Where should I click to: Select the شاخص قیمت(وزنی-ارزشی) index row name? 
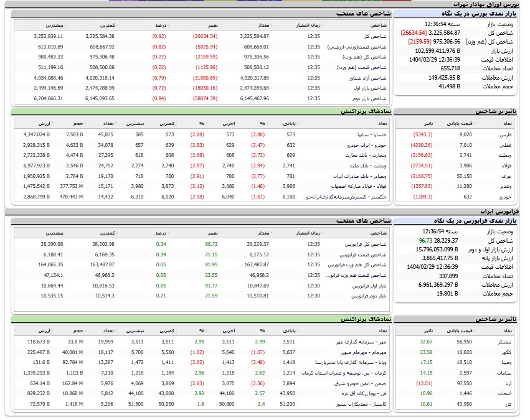click(357, 47)
